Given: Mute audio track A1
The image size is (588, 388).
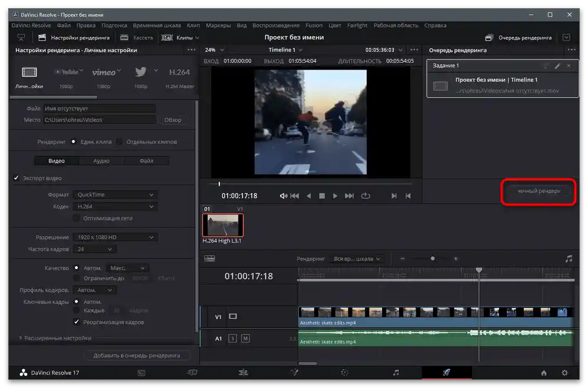Looking at the screenshot, I should 245,339.
